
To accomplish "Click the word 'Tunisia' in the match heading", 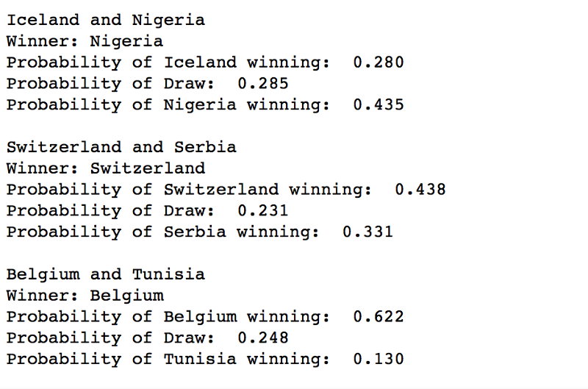I will (168, 274).
